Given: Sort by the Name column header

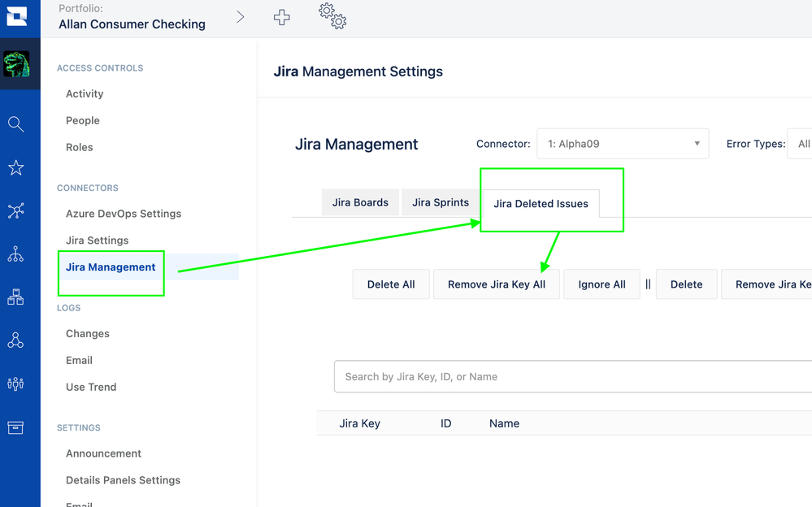Looking at the screenshot, I should pyautogui.click(x=505, y=423).
